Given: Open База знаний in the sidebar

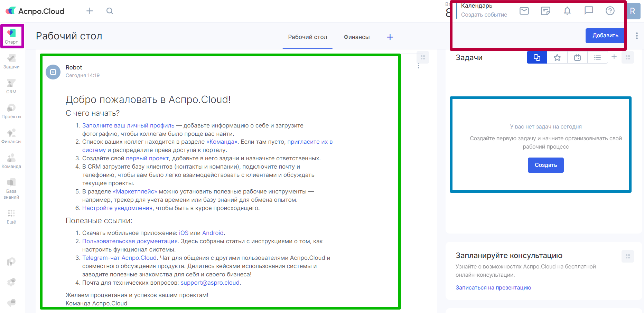Looking at the screenshot, I should tap(11, 189).
